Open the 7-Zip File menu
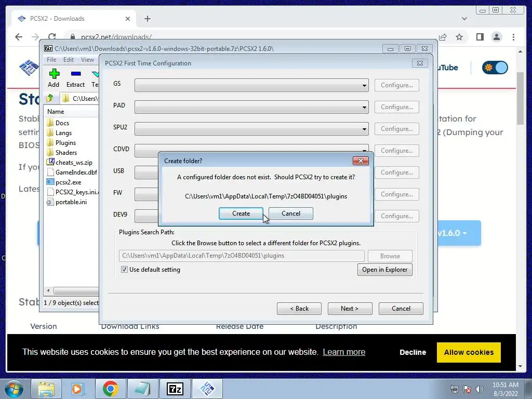This screenshot has height=399, width=532. point(51,60)
